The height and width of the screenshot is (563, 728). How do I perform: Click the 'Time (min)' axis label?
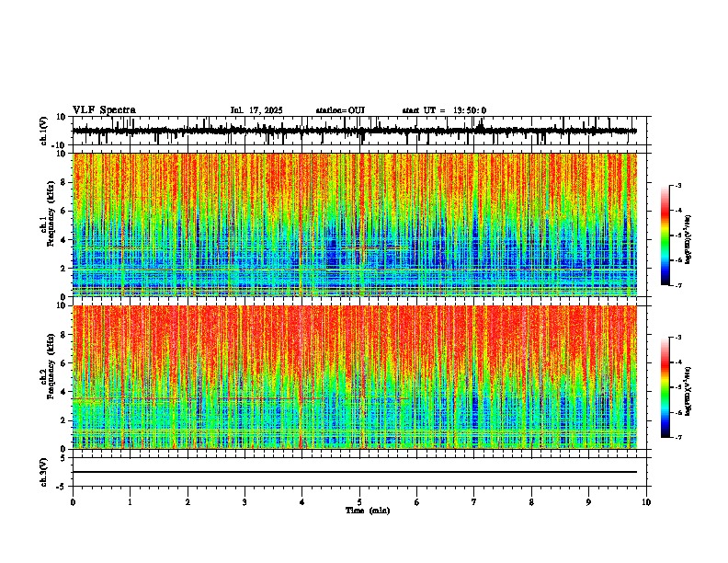368,511
